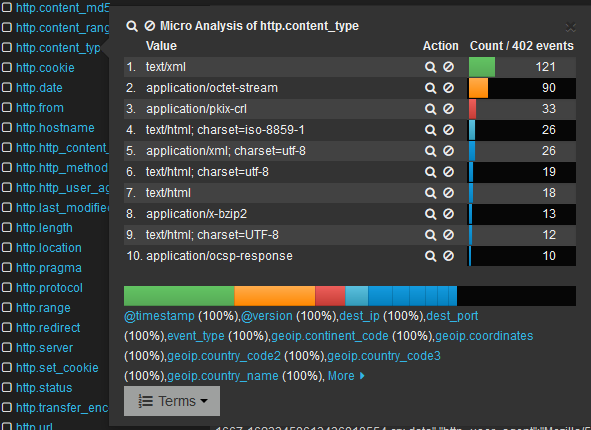Click the orange octet-stream count bar
The image size is (591, 430).
pos(478,88)
